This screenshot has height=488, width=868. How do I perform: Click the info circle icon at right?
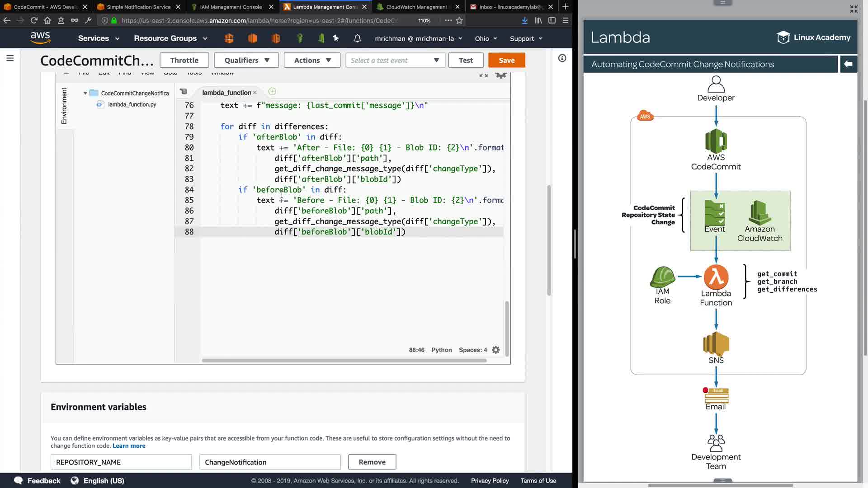(562, 58)
